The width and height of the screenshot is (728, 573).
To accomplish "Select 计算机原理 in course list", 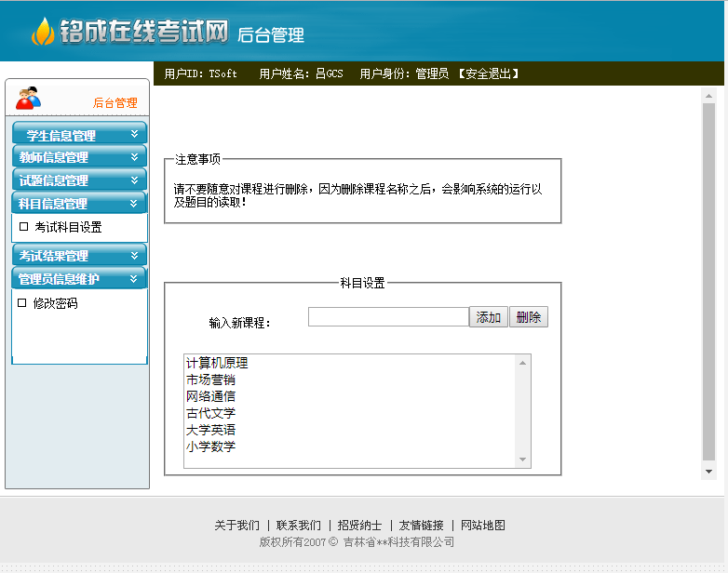I will coord(217,363).
